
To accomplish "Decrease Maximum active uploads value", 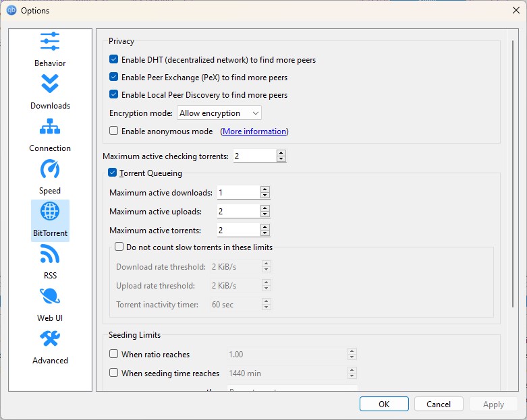I will 265,214.
